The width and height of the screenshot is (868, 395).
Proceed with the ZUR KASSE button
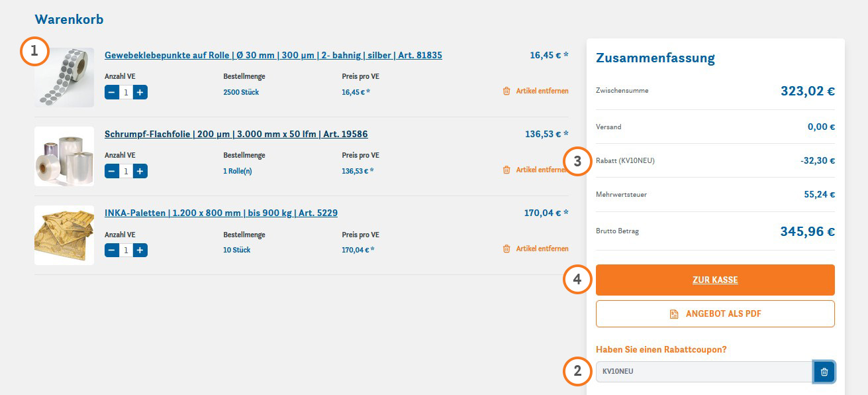point(715,280)
